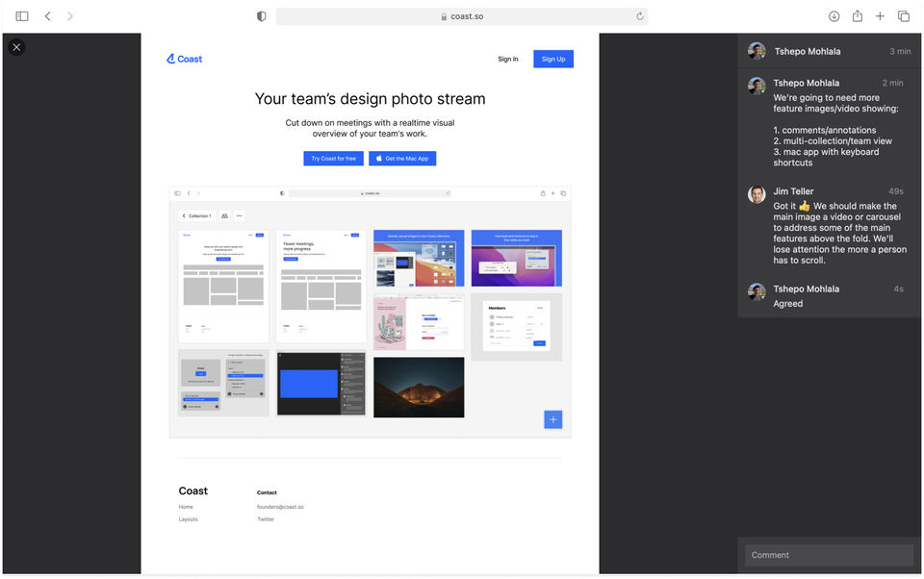
Task: Click the Get the Mac App button
Action: coord(402,159)
